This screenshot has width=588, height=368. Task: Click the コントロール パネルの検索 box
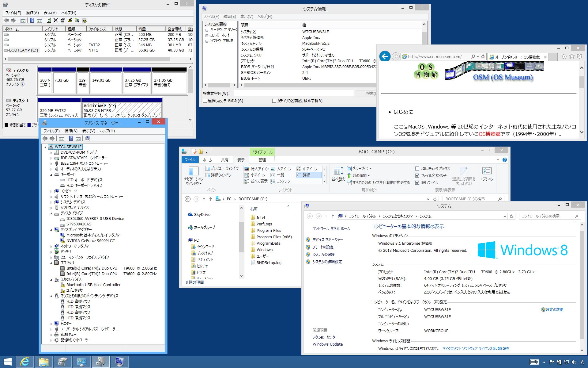point(550,216)
